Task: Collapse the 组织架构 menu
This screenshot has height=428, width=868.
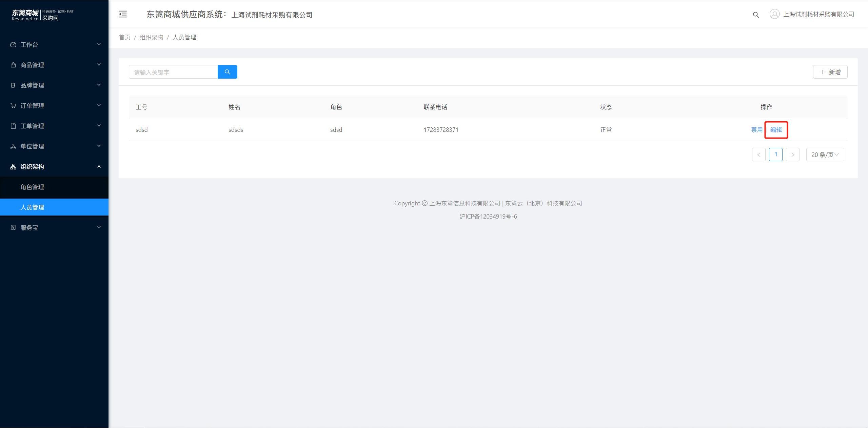Action: click(54, 166)
